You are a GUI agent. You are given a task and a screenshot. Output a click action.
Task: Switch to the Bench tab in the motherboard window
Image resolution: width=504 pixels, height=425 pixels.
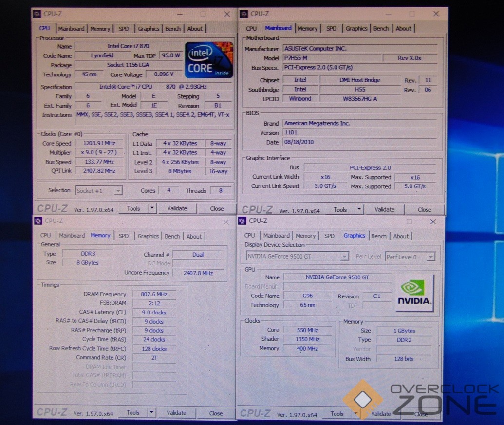(381, 29)
